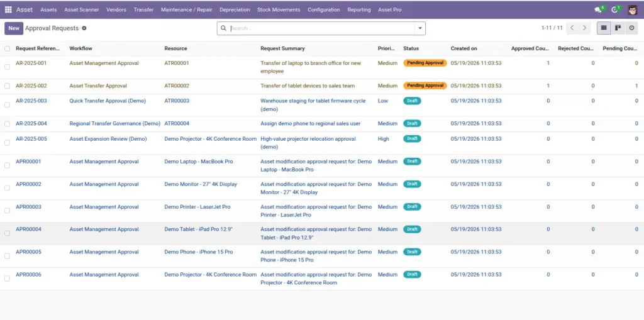Switch to list view
Viewport: 644px width, 320px height.
click(x=604, y=28)
